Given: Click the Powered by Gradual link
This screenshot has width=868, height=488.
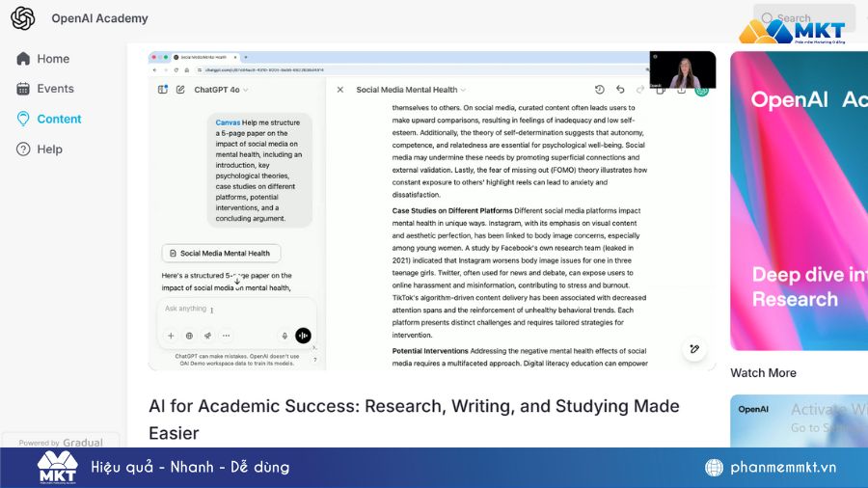Looking at the screenshot, I should (x=61, y=442).
